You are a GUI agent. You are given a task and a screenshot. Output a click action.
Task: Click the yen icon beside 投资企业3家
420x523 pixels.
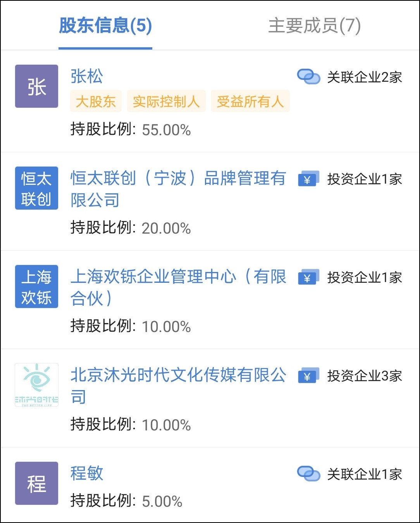pyautogui.click(x=308, y=376)
